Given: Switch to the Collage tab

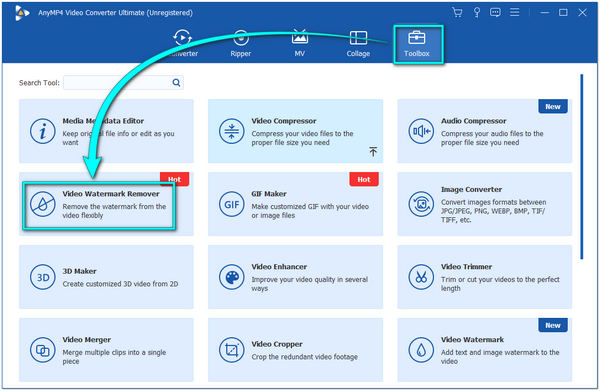Looking at the screenshot, I should (358, 44).
